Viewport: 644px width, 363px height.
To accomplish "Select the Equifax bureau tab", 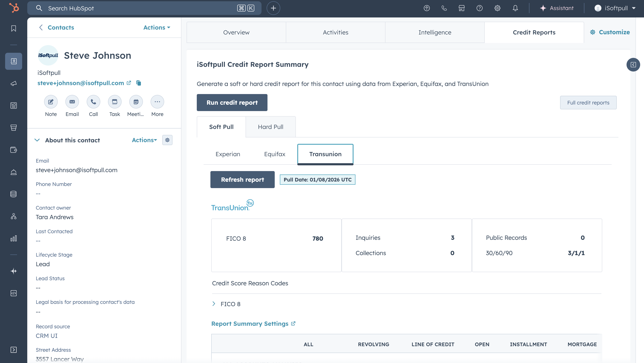I will [x=275, y=154].
